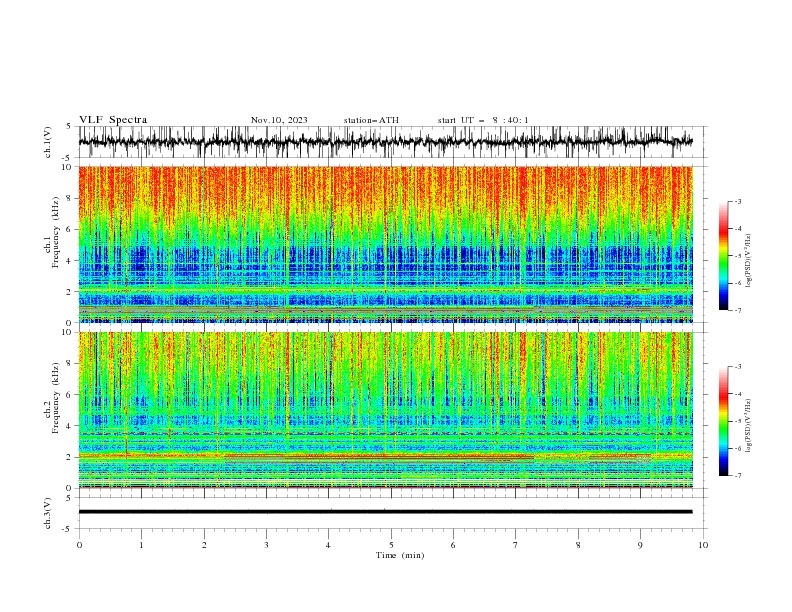Click the time axis tick label 1
792x612 pixels.
point(141,545)
